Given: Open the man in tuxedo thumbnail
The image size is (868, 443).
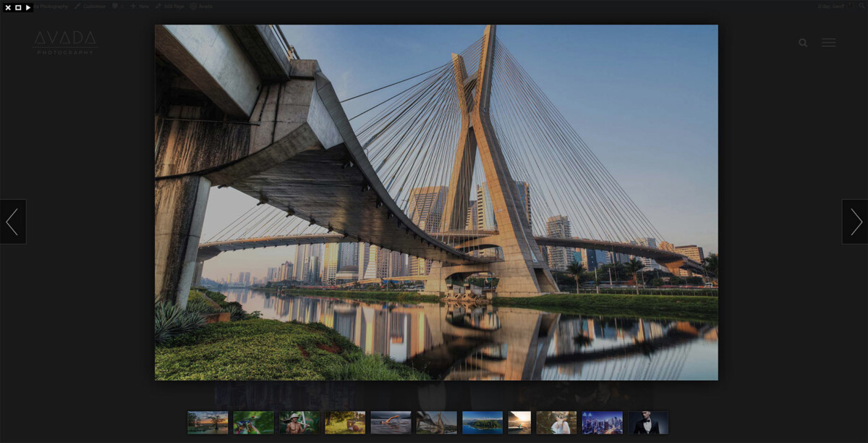Looking at the screenshot, I should (x=648, y=423).
